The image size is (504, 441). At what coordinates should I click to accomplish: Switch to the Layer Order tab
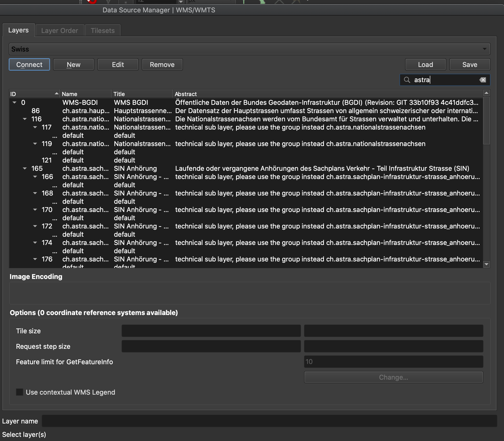60,31
